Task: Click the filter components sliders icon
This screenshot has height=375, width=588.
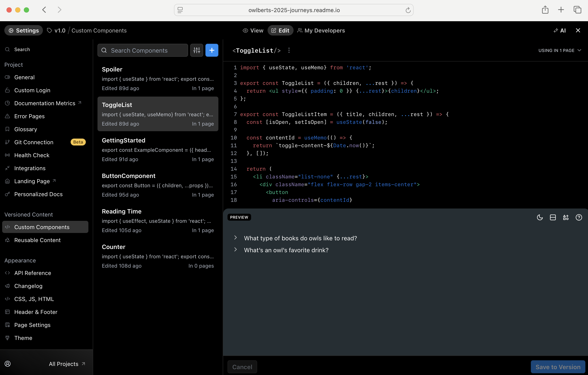Action: pos(197,50)
